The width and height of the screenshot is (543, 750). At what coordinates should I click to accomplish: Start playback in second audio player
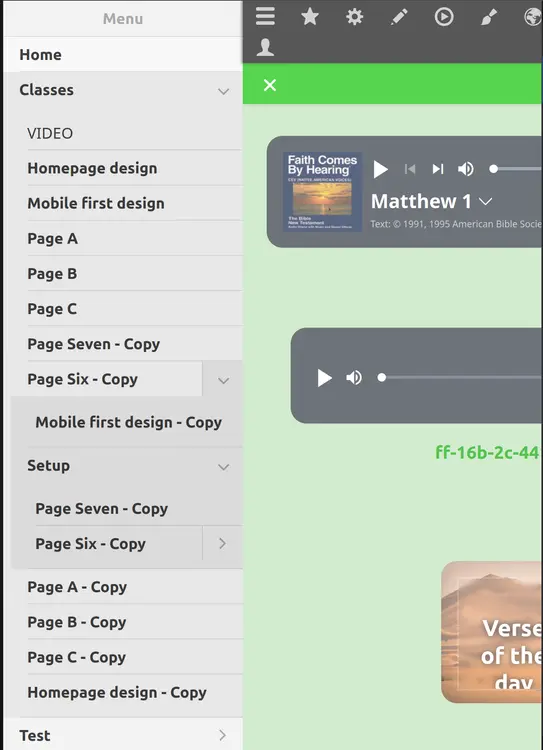(x=324, y=378)
